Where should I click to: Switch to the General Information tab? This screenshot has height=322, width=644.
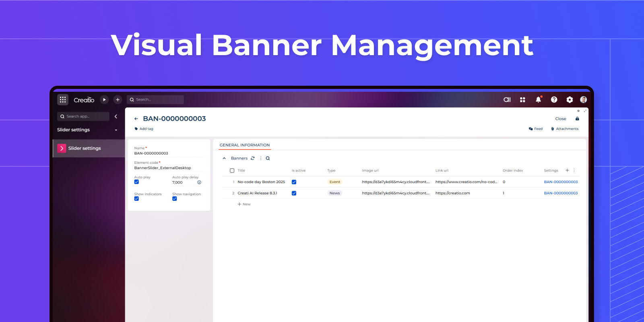[244, 145]
